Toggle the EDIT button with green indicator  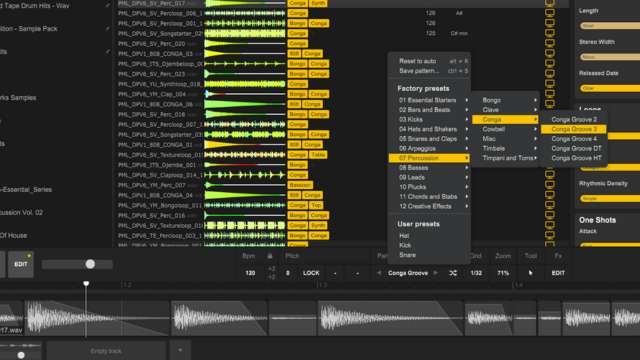(x=21, y=264)
